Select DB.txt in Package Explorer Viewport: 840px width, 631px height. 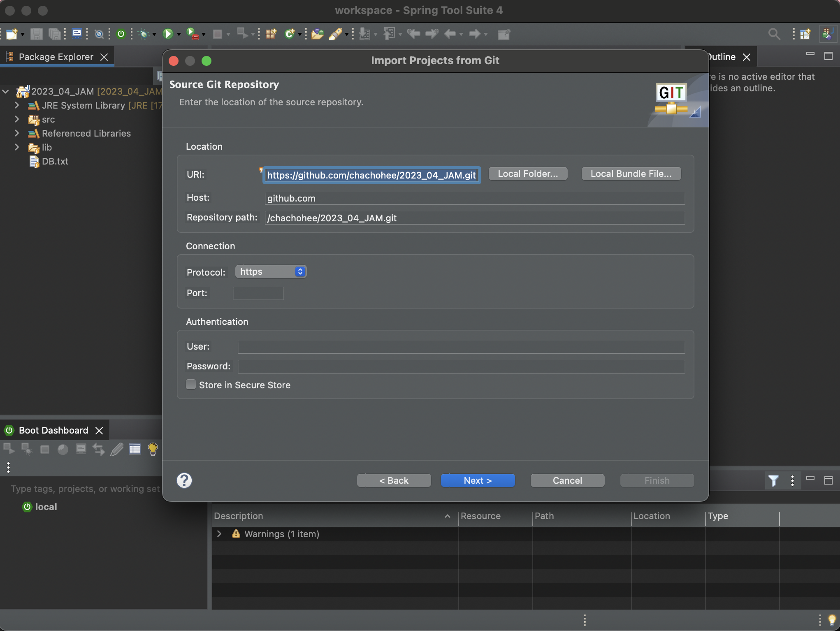point(55,161)
